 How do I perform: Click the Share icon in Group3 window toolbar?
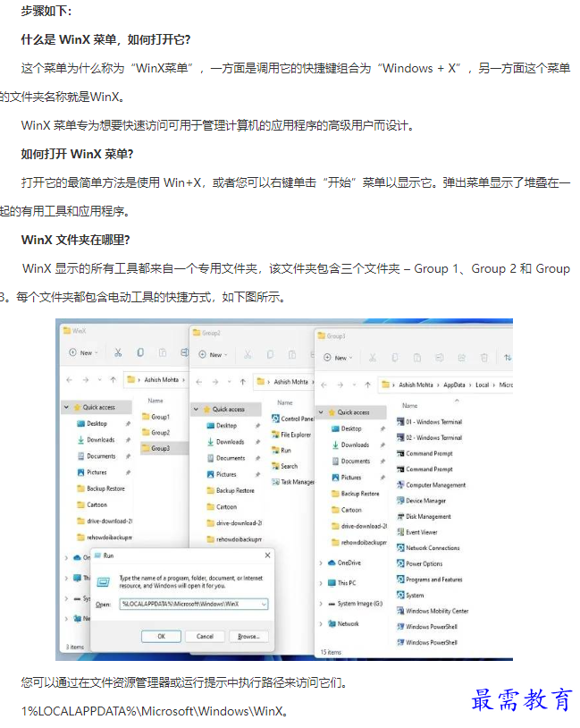point(461,358)
